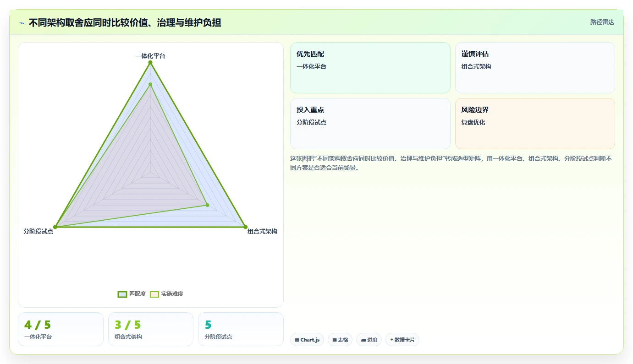
Task: Click the 实施难度 data point toward 组合式架构
Action: pos(207,205)
